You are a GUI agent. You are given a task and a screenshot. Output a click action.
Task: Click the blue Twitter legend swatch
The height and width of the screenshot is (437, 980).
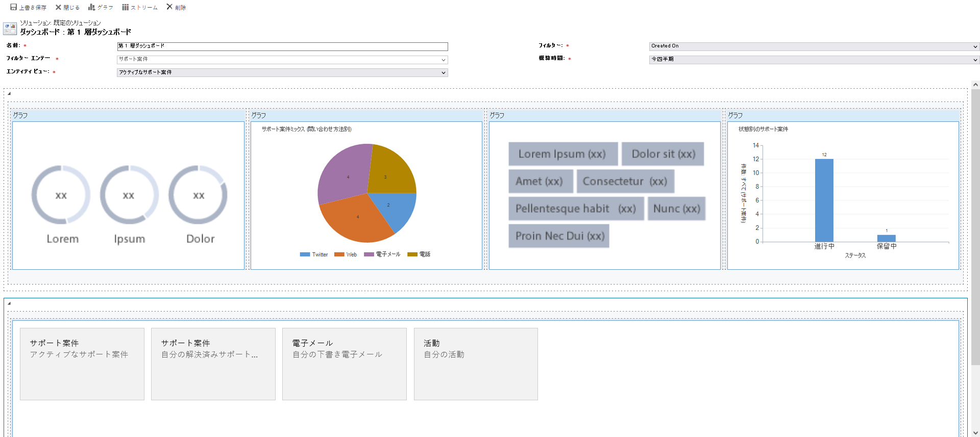305,254
